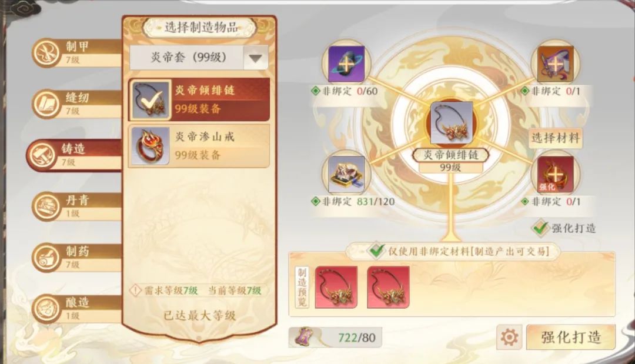Add the red 强化 enhancement material slot
Viewport: 635px width, 364px height.
click(555, 174)
